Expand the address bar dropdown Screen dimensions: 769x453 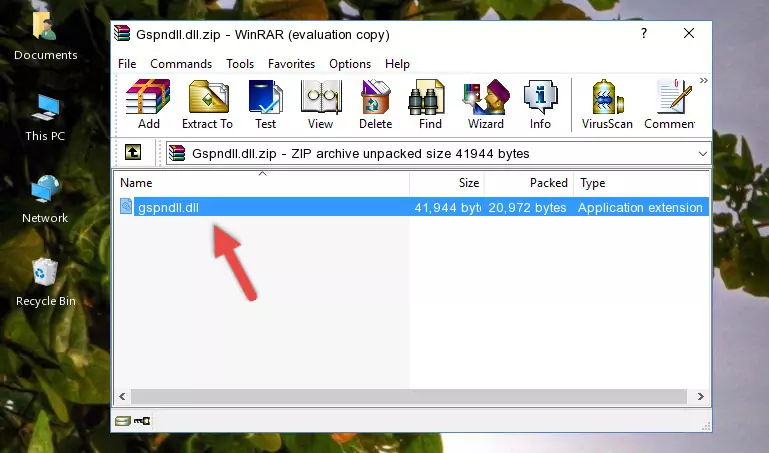pyautogui.click(x=702, y=154)
